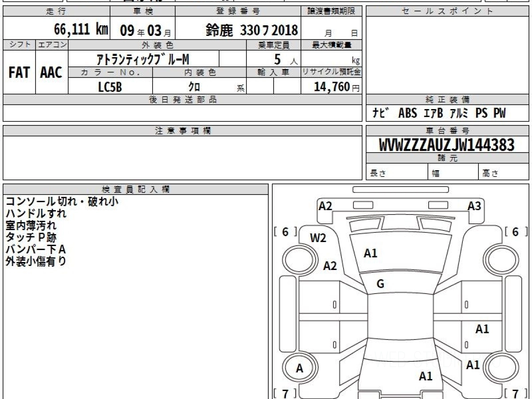Click the A1 mark on the hood
This screenshot has width=532, height=399.
pos(370,253)
